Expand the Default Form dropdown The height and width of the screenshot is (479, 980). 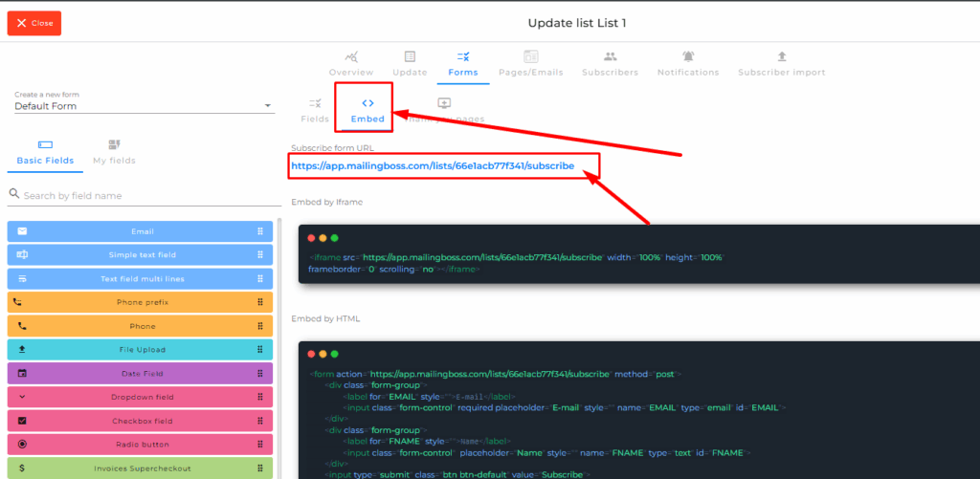(268, 106)
